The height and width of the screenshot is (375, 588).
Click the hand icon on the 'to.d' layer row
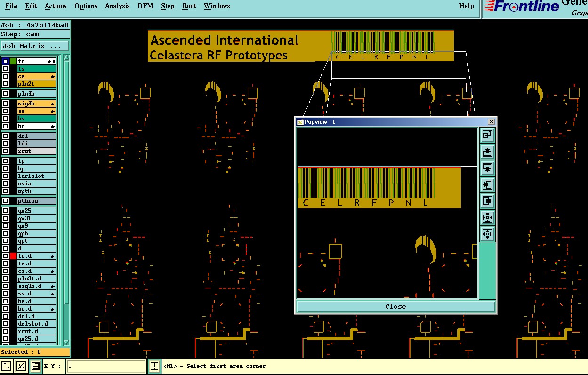pos(53,256)
